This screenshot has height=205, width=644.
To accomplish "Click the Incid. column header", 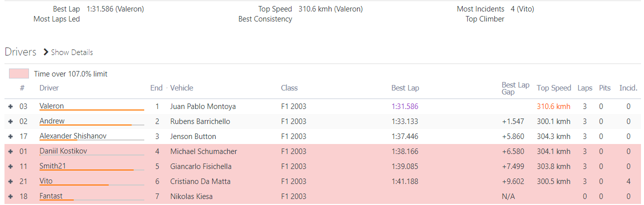I will pyautogui.click(x=628, y=88).
